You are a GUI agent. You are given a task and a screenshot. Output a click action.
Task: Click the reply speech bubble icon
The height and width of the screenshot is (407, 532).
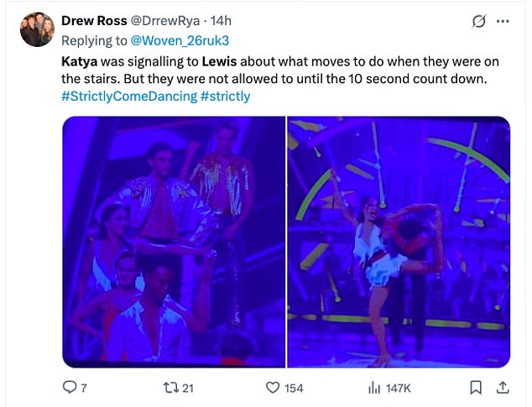tap(69, 388)
